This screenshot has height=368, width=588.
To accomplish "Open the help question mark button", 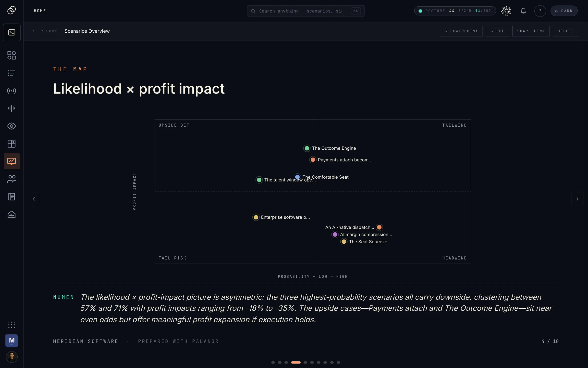I will coord(540,11).
